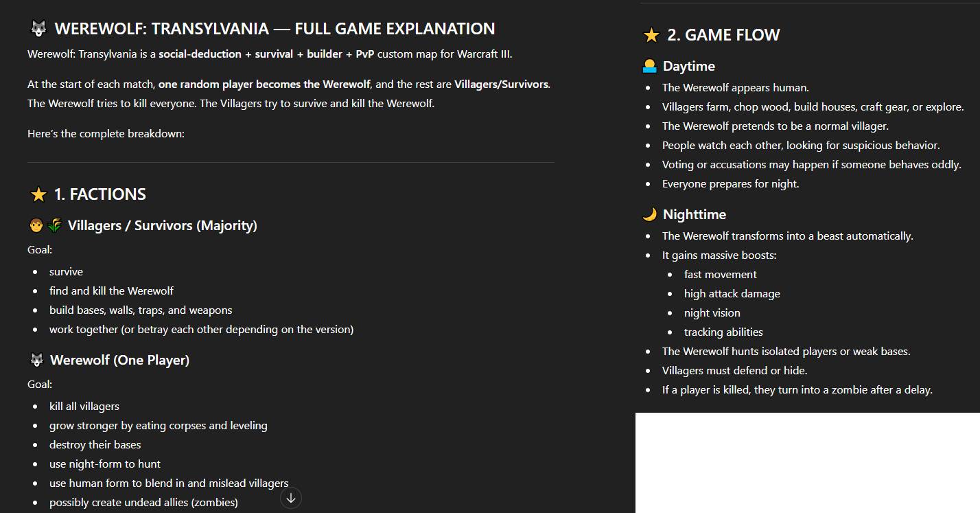Click the 'tracking abilities' nested bullet item
Image resolution: width=980 pixels, height=513 pixels.
tap(723, 332)
